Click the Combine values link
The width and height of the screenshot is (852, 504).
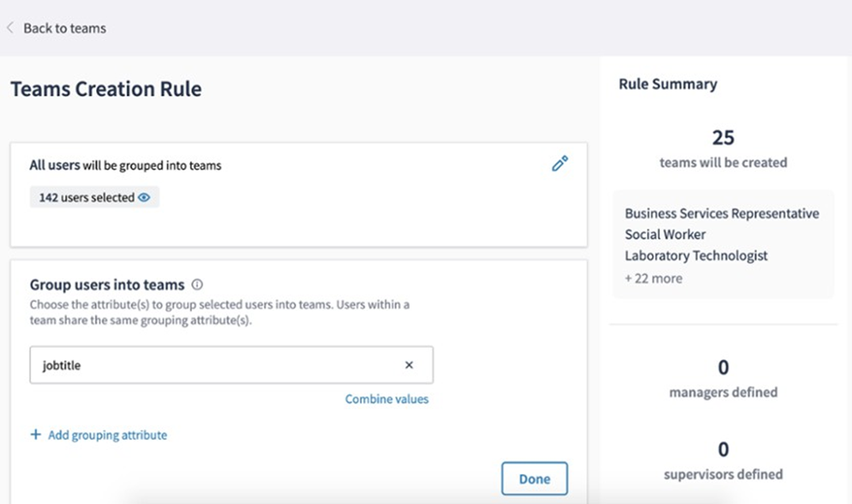pos(387,399)
